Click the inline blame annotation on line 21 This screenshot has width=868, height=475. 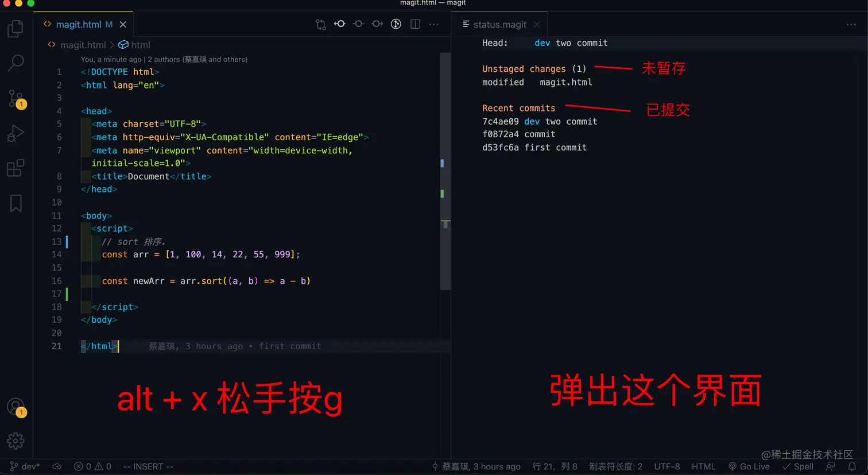tap(235, 346)
